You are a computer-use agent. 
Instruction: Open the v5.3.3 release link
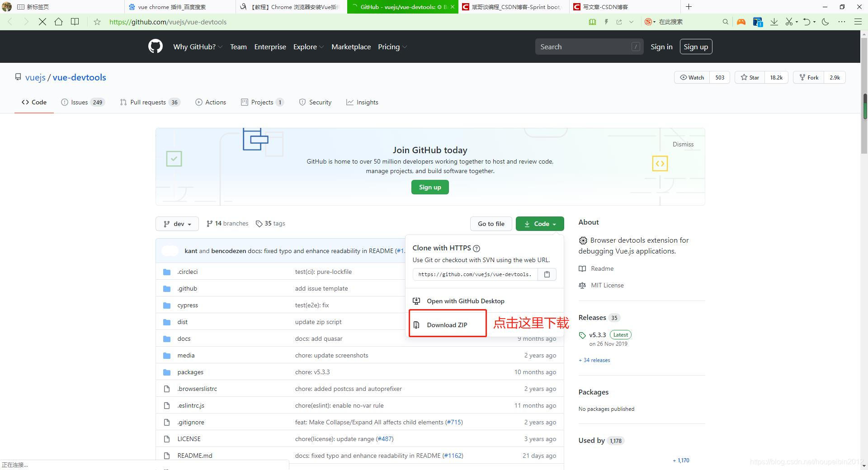pyautogui.click(x=597, y=335)
